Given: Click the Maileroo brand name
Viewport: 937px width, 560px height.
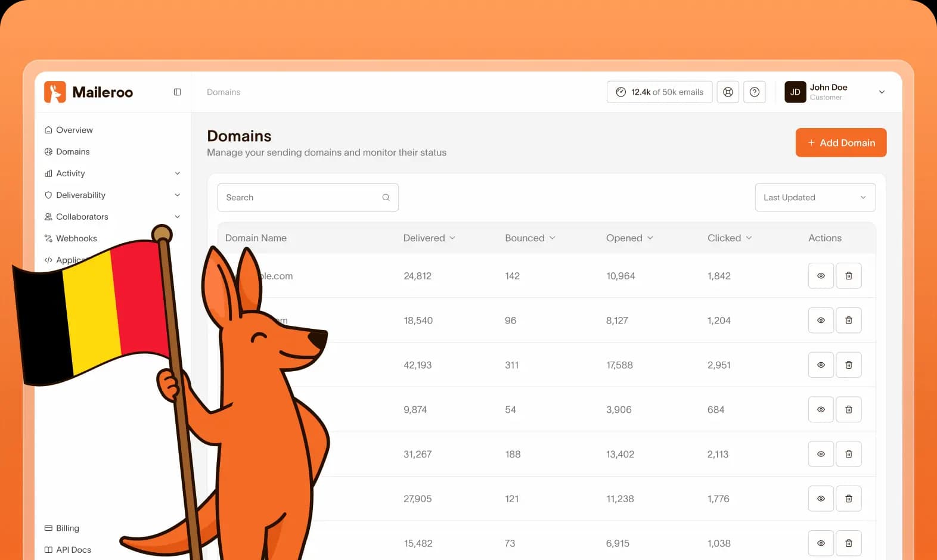Looking at the screenshot, I should click(103, 92).
